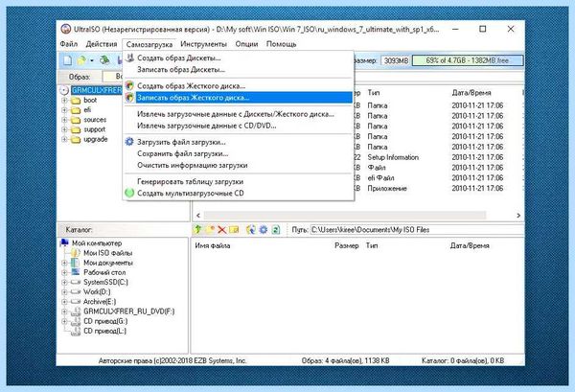Click shield icon beside Создать образ Жесткого диска

coord(129,86)
